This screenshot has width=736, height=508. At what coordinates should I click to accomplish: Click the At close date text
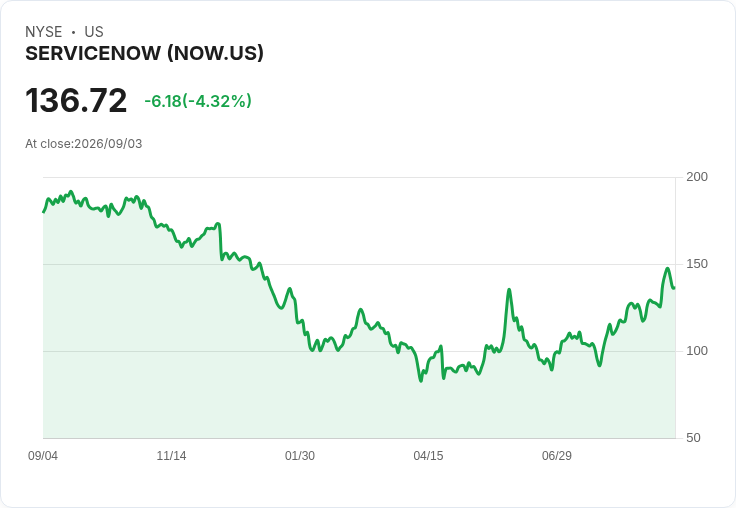coord(84,144)
